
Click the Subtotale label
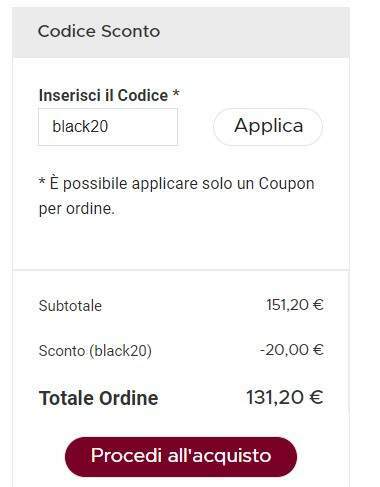[70, 306]
